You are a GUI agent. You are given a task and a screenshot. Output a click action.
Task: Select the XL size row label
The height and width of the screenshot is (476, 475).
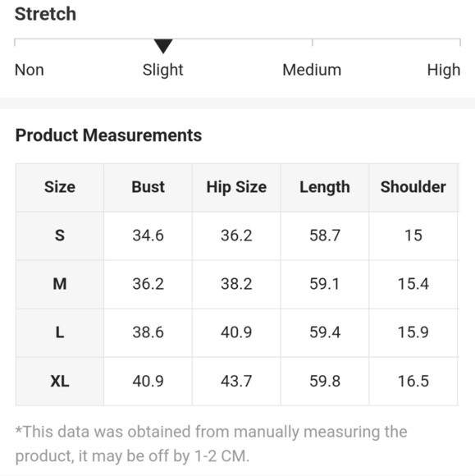pyautogui.click(x=60, y=381)
